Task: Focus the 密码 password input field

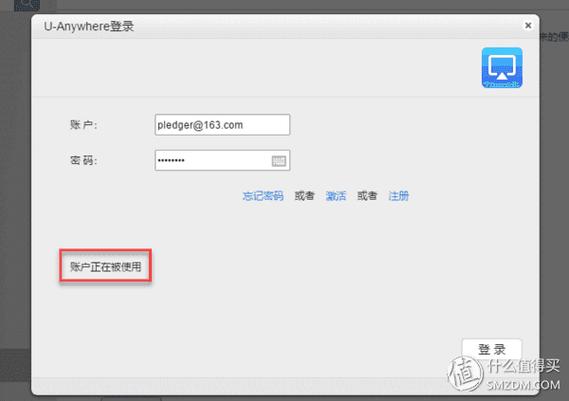Action: (222, 160)
